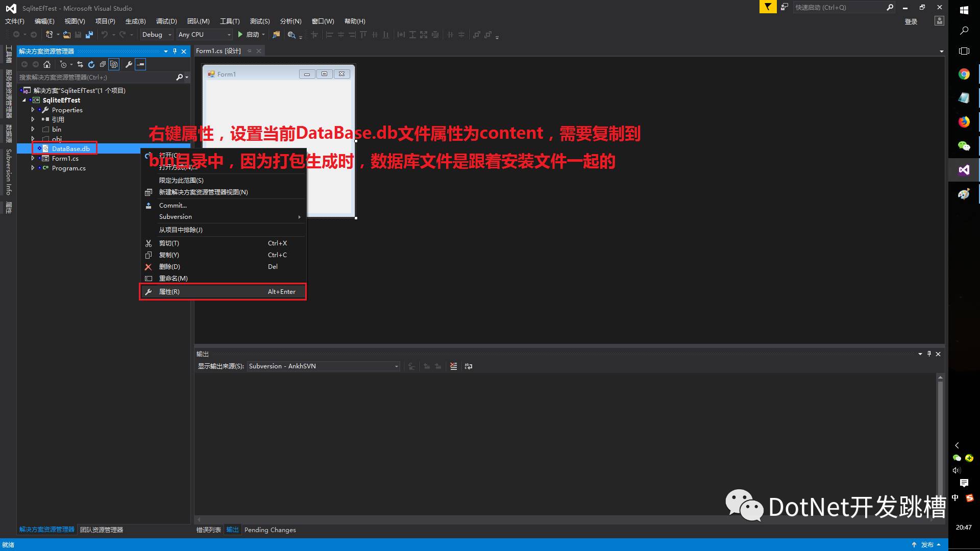Toggle Preview Selected Items button
The width and height of the screenshot is (980, 551).
click(140, 64)
